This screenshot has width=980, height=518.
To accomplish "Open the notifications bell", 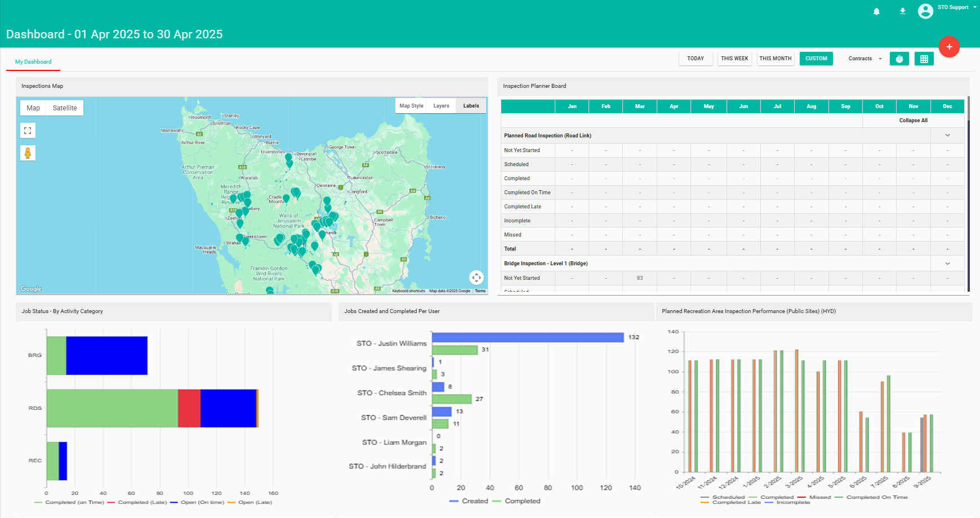I will (x=876, y=11).
